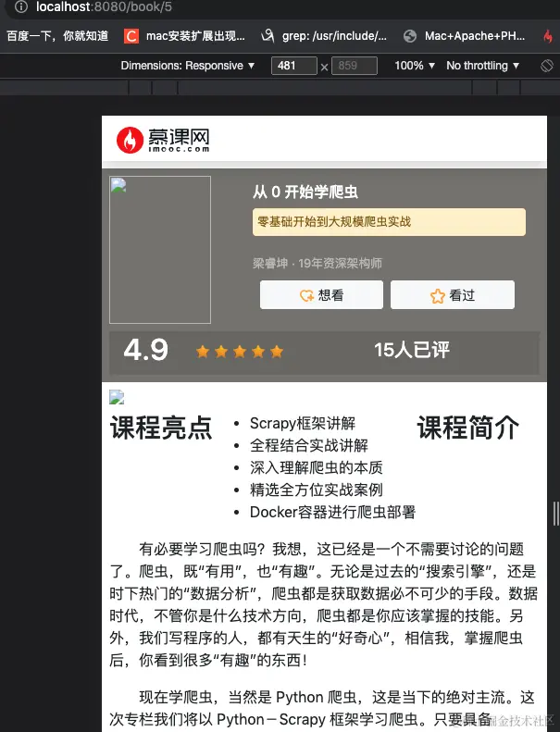Open 百度一下，你就知道 bookmark
560x732 pixels.
pyautogui.click(x=57, y=36)
